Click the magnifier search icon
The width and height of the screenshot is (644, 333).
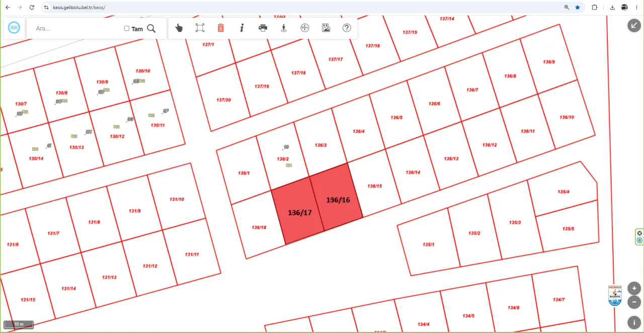[151, 29]
